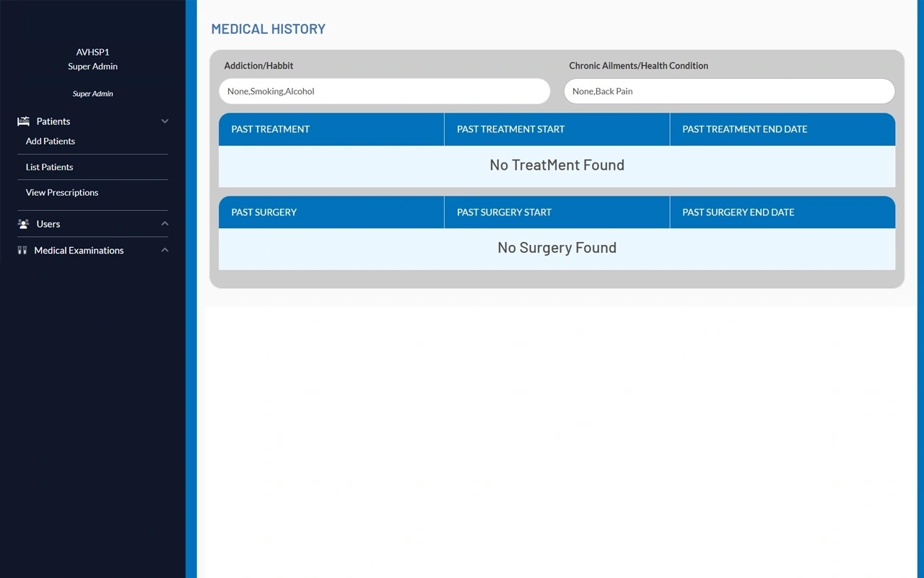Click the Addiction/Habbit input field

[384, 92]
